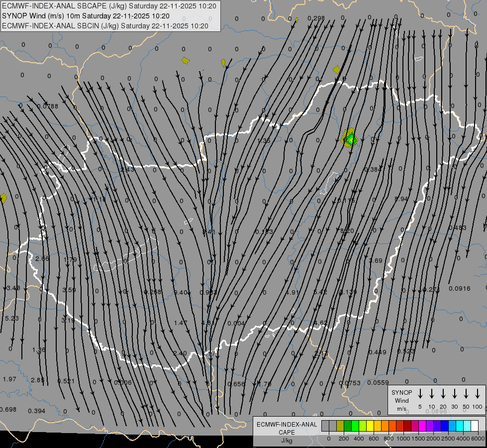Select the olive swatch in CAPE legend
This screenshot has height=448, width=487.
(340, 426)
